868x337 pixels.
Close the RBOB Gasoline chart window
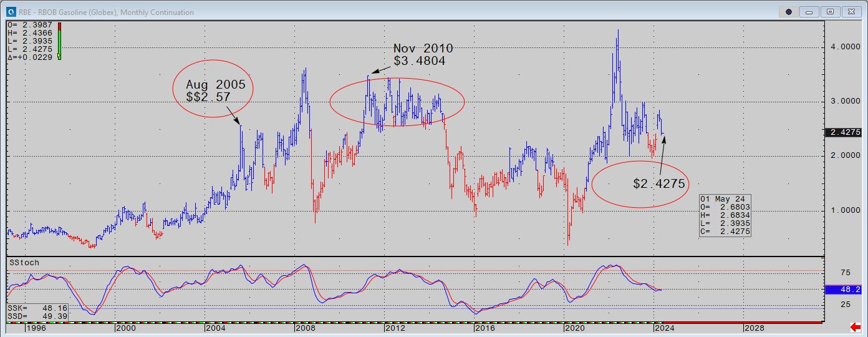tap(851, 12)
